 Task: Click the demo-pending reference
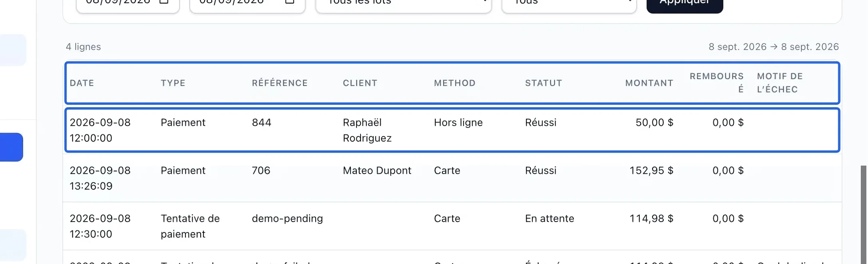click(x=287, y=218)
